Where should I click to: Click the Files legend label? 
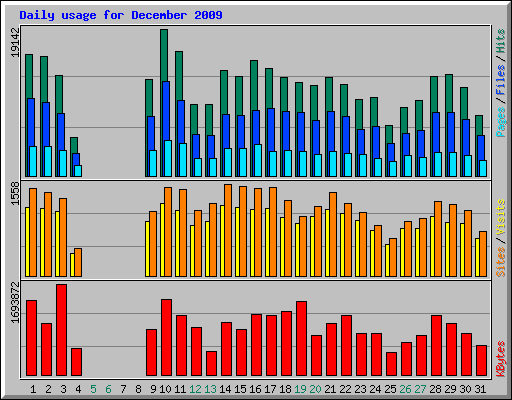pos(501,80)
